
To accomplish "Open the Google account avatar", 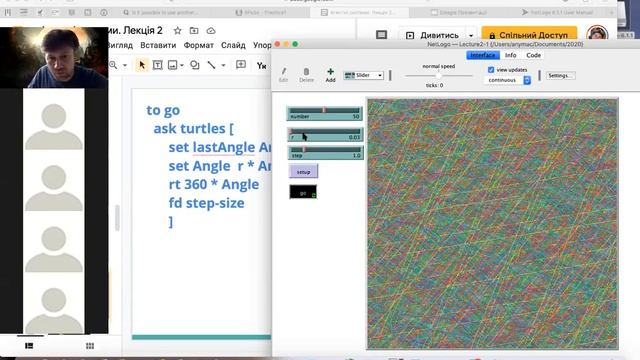I will click(x=597, y=34).
